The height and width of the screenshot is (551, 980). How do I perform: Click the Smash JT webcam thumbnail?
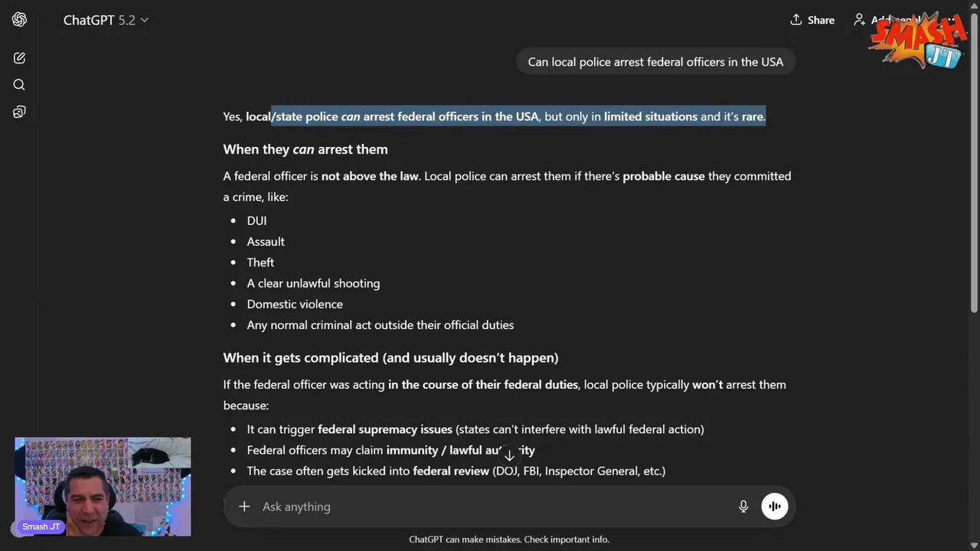point(103,487)
